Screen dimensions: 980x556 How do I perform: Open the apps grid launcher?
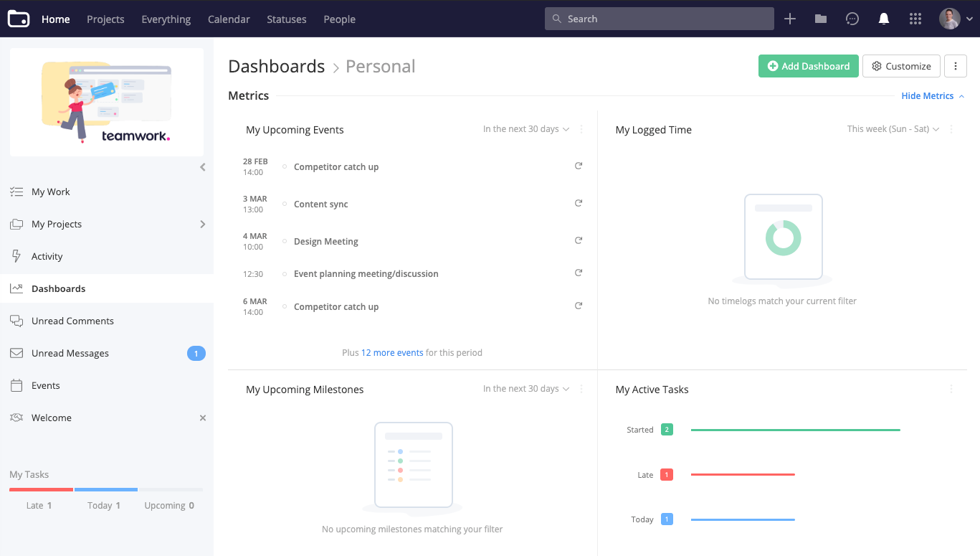point(915,19)
